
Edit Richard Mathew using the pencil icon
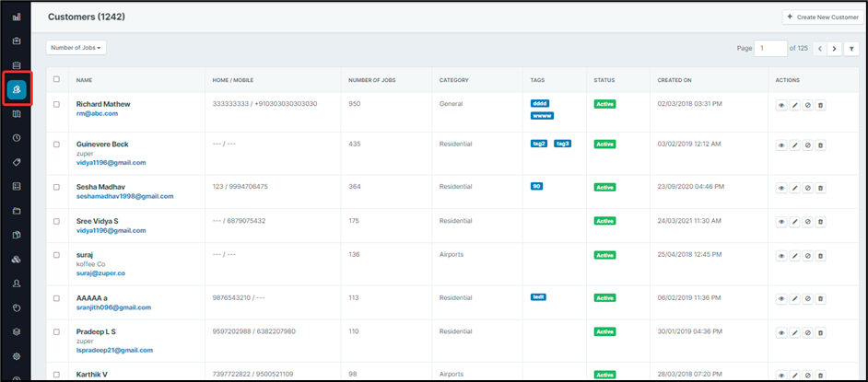click(795, 106)
